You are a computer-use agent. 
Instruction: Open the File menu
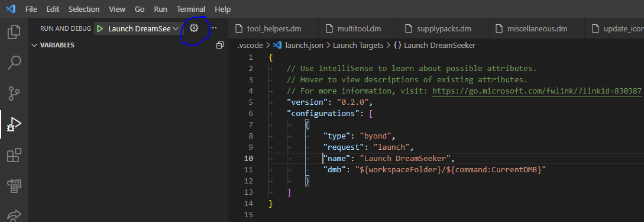point(31,9)
